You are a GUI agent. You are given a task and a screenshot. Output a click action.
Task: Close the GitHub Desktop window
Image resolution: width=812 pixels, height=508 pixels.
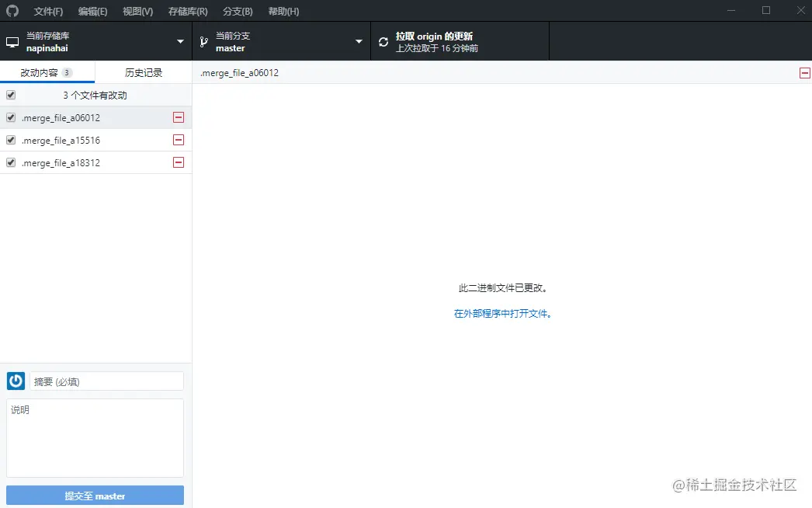pos(800,10)
